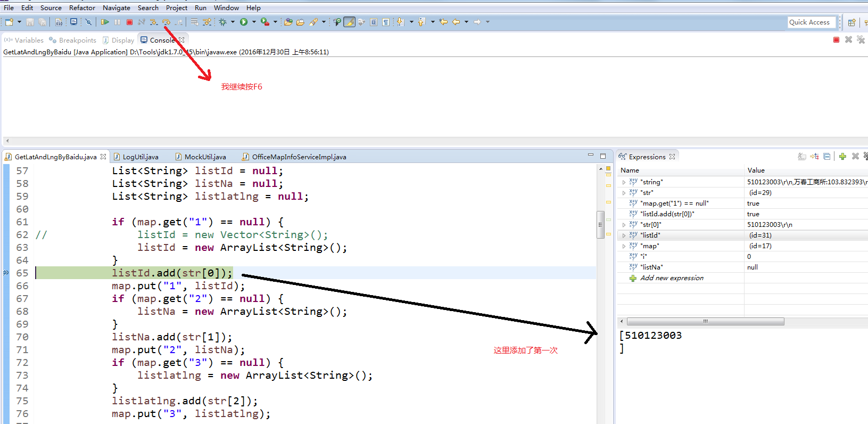
Task: Click Add new expression row
Action: (672, 278)
